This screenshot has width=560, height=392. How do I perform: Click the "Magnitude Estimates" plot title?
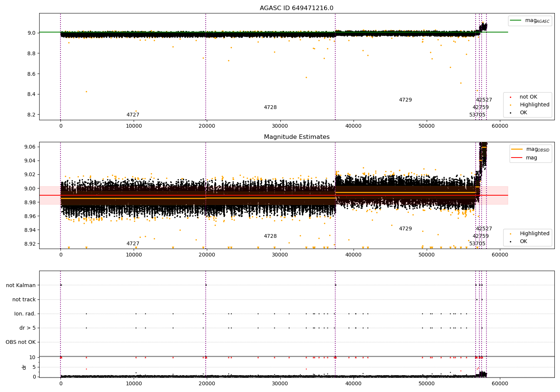tap(296, 137)
